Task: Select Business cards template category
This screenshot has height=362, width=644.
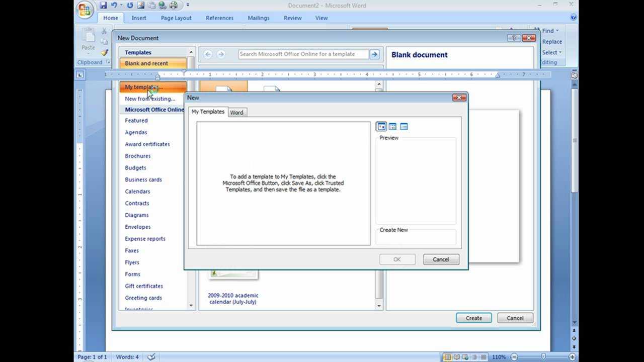Action: click(143, 179)
